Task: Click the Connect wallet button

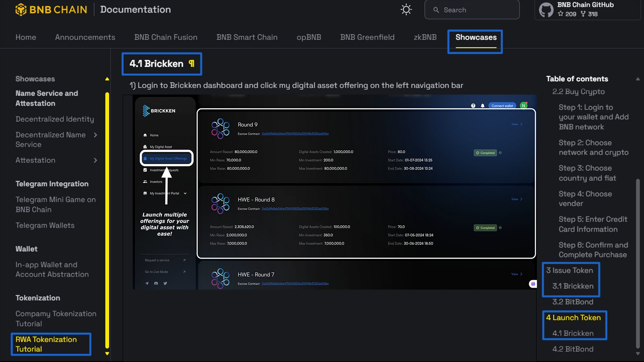Action: coord(502,106)
